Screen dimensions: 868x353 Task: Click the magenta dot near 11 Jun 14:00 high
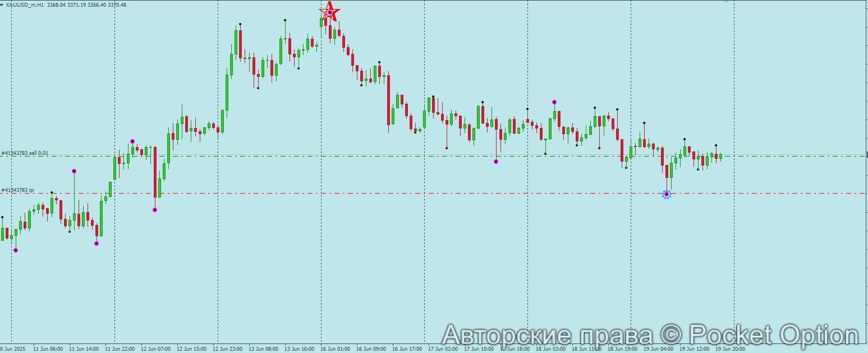(x=74, y=171)
